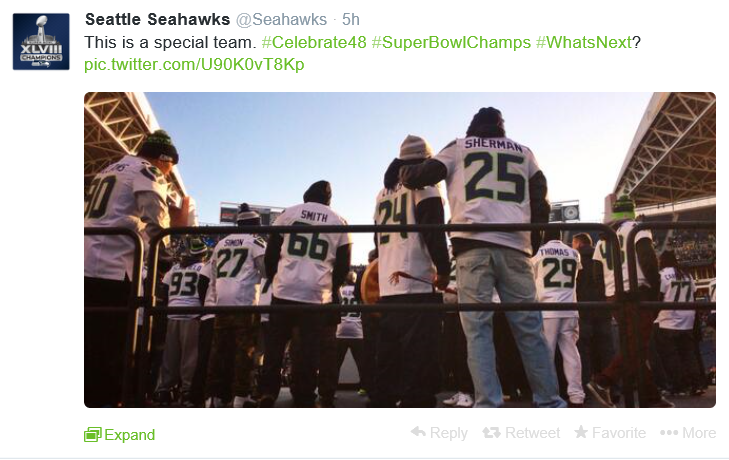Open the More options label
The image size is (729, 460).
(699, 433)
